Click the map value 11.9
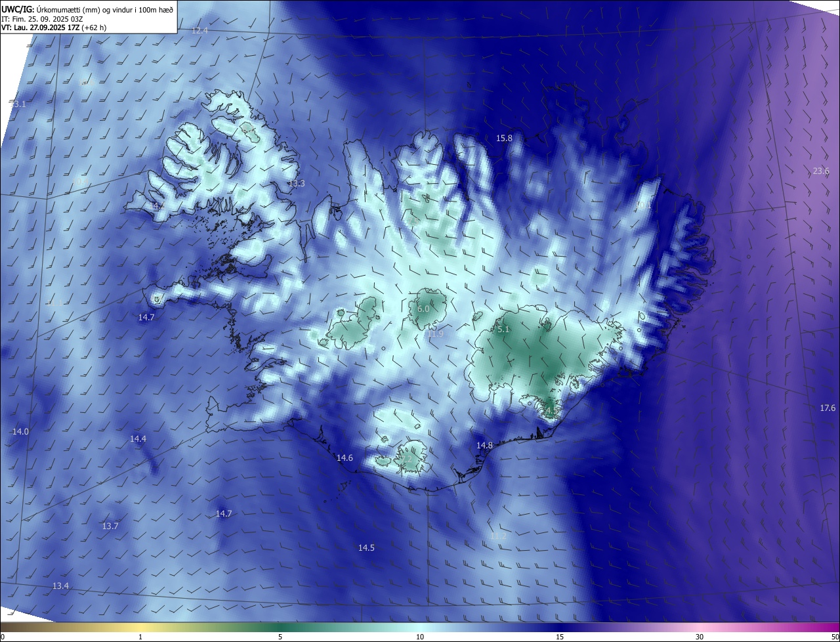Viewport: 840px width, 642px height. [x=435, y=333]
